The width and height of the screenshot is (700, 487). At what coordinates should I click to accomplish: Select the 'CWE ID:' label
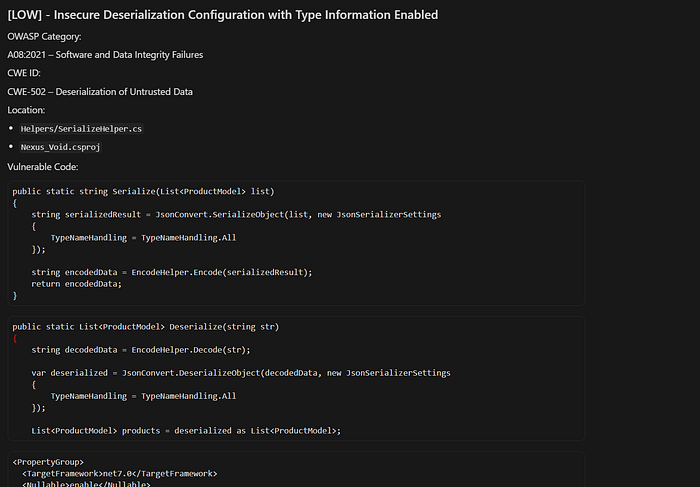pos(24,73)
